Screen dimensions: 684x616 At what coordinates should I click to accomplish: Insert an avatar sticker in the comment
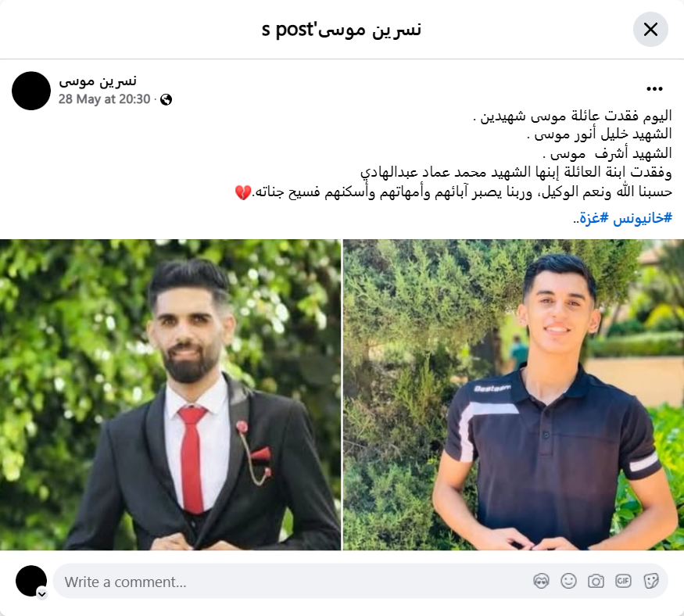click(542, 581)
